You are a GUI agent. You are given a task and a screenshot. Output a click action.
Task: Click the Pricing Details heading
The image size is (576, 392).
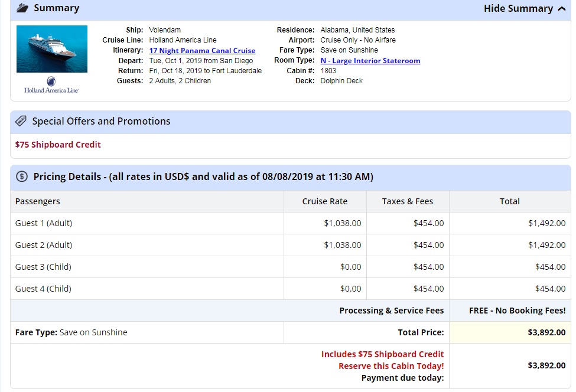coord(203,177)
